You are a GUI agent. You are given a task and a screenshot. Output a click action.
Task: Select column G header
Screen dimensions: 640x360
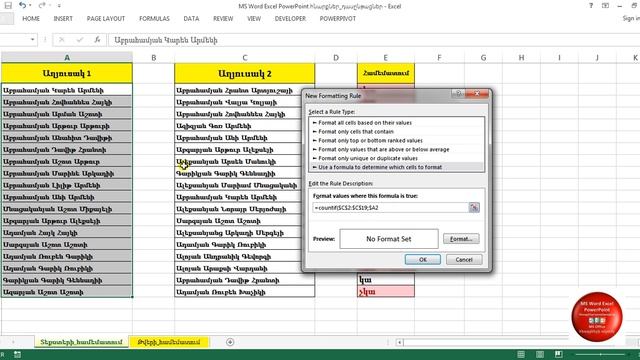click(x=483, y=58)
